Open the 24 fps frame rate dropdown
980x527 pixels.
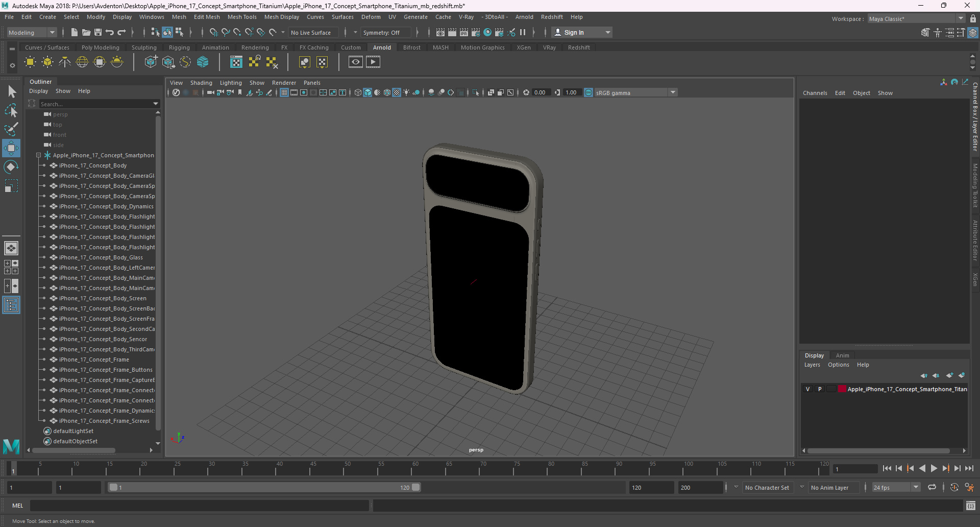click(896, 488)
